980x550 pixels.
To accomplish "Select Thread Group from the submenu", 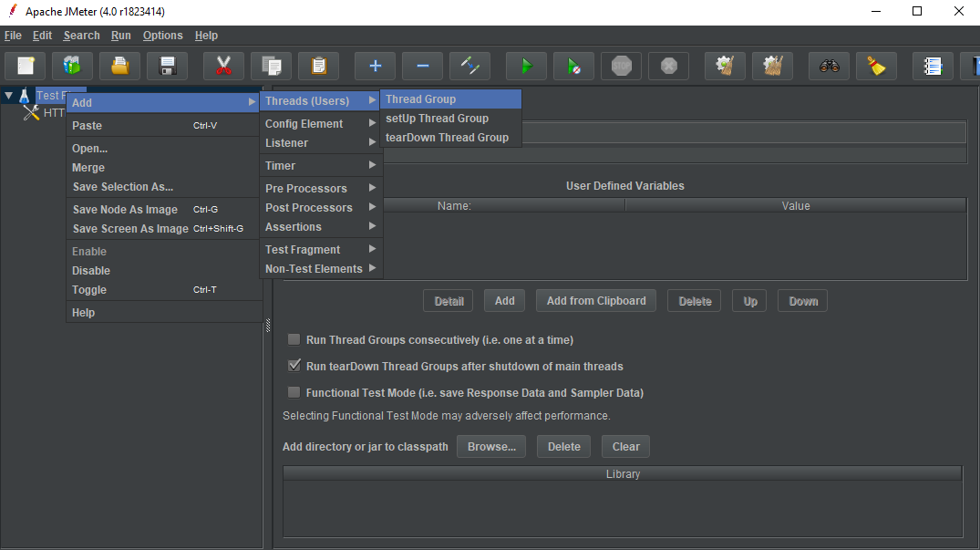I will click(x=421, y=99).
